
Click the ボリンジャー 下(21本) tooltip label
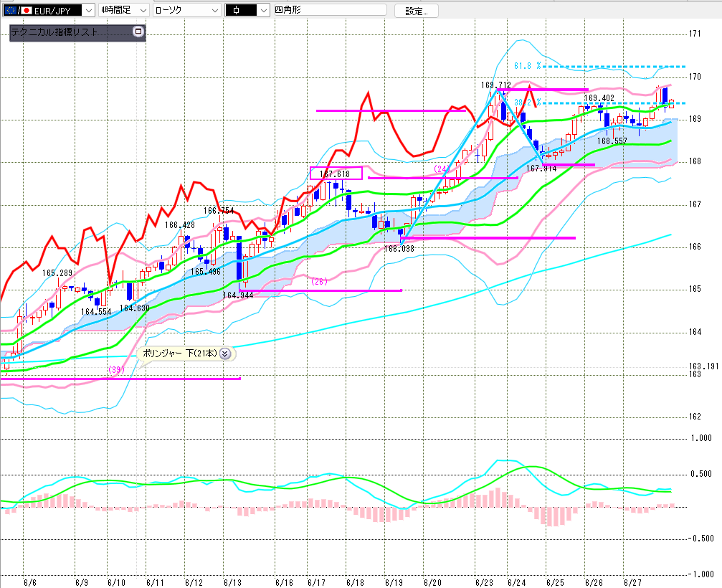[x=179, y=354]
